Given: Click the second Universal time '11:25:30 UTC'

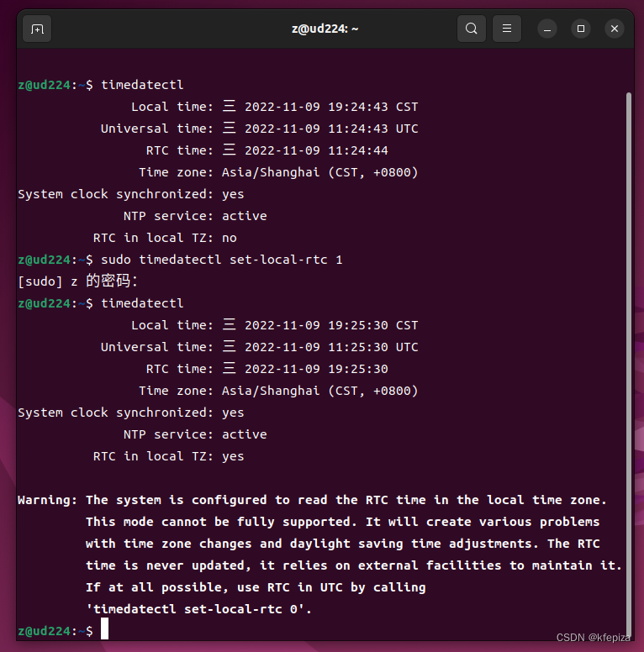Looking at the screenshot, I should pyautogui.click(x=372, y=347).
